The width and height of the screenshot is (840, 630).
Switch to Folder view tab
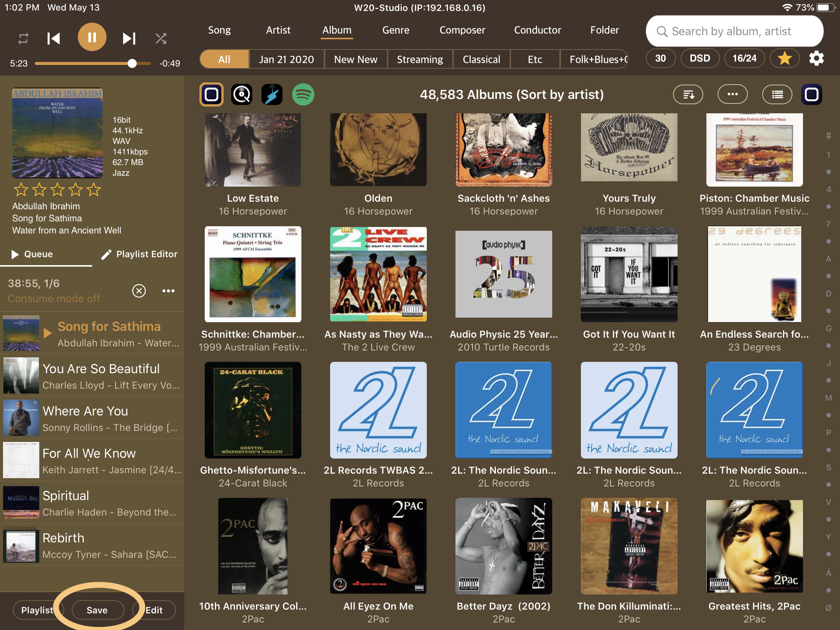point(605,30)
